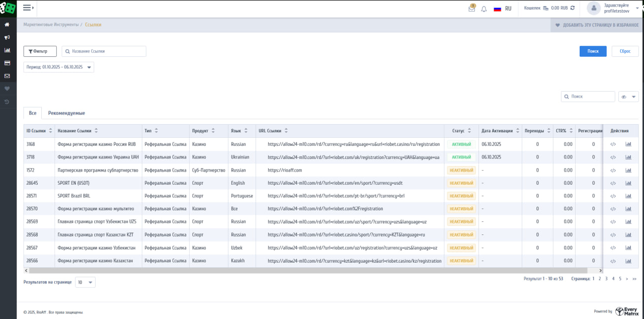644x319 pixels.
Task: Add this page to favorites
Action: [596, 25]
